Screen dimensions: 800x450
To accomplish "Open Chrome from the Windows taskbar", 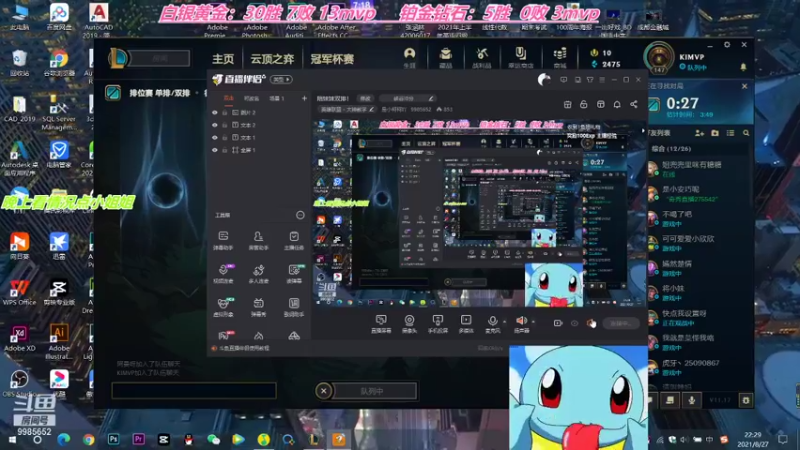I will 88,439.
